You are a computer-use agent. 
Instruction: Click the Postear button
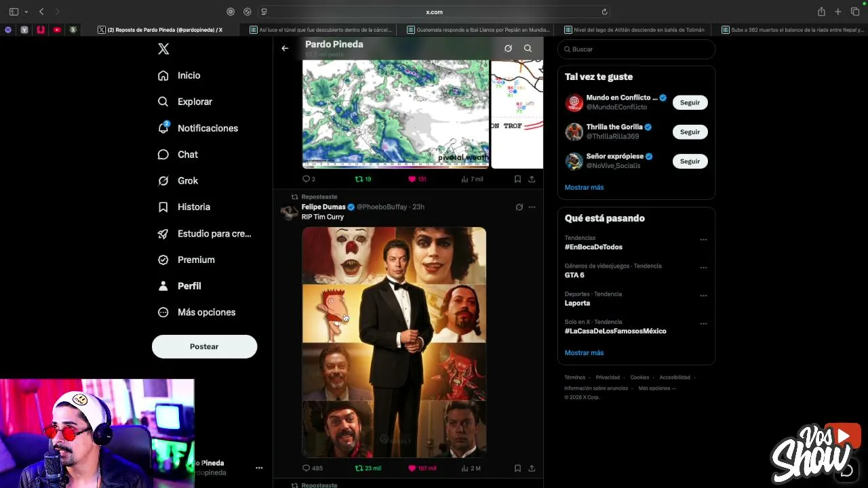click(x=204, y=346)
